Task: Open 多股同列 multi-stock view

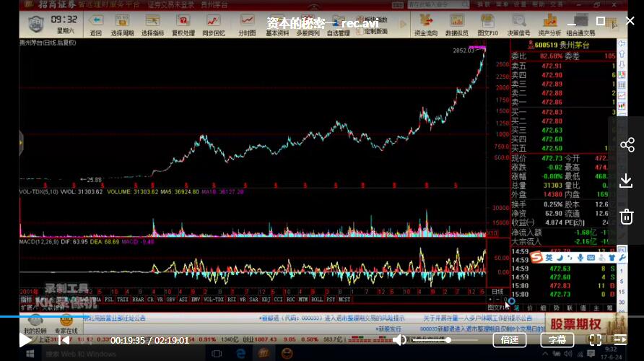Action: click(308, 25)
